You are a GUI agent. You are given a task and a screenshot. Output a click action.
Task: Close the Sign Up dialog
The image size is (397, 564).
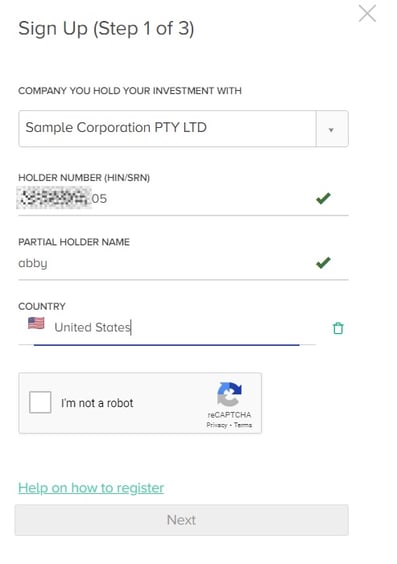click(x=367, y=13)
